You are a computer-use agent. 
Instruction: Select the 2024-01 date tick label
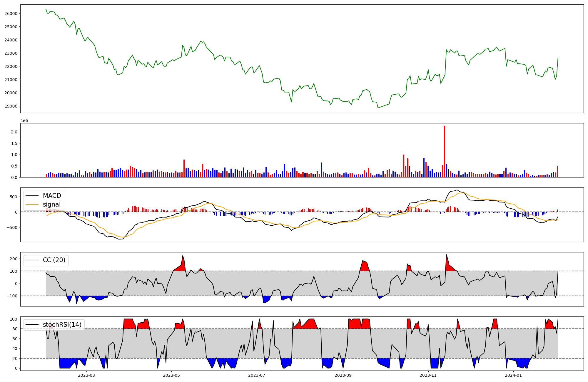(513, 375)
